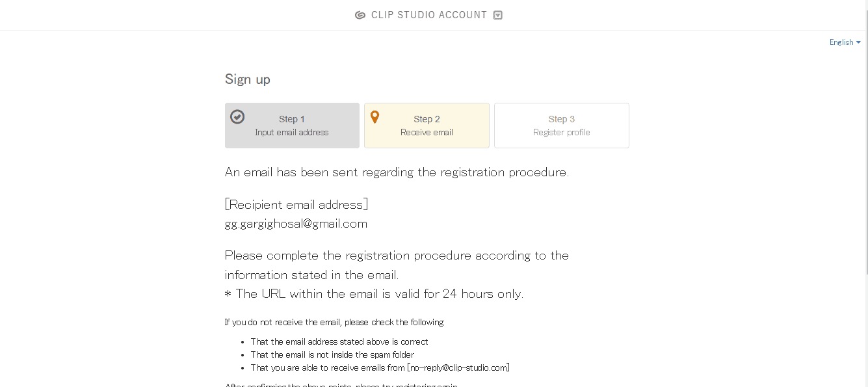The height and width of the screenshot is (387, 868).
Task: Click the CLIP STUDIO ACCOUNT header title
Action: tap(428, 15)
